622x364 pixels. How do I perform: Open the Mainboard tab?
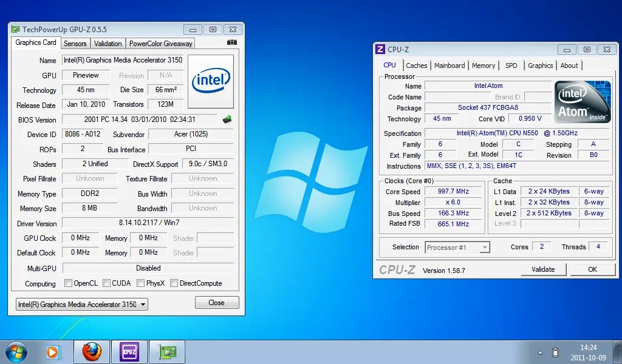tap(449, 66)
